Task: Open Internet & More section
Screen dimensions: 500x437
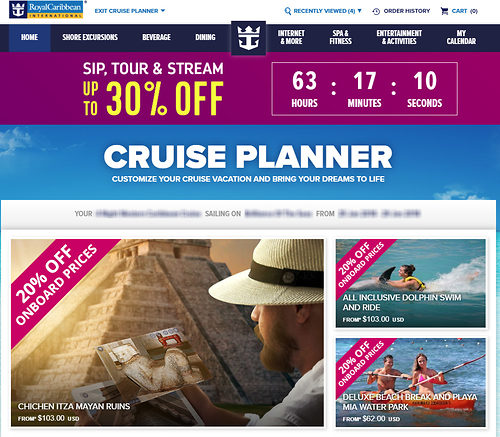Action: coord(291,37)
